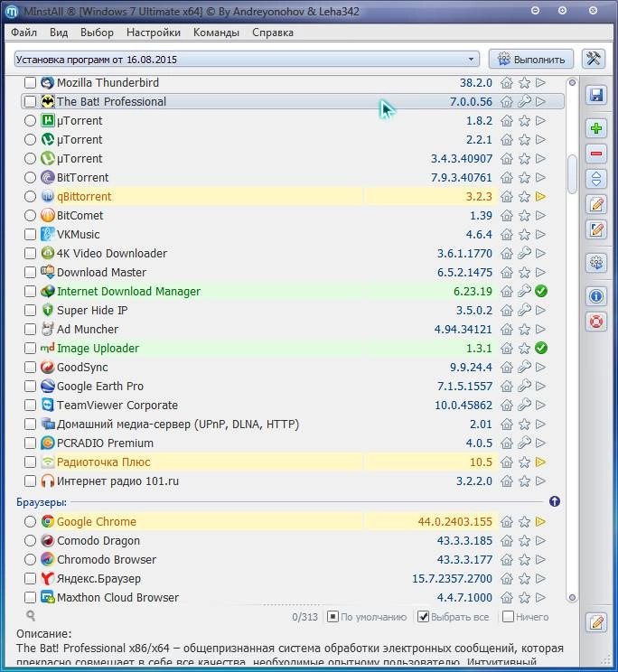The height and width of the screenshot is (672, 618).
Task: Click version 7.9.3.40761 of BitTorrent
Action: click(462, 177)
